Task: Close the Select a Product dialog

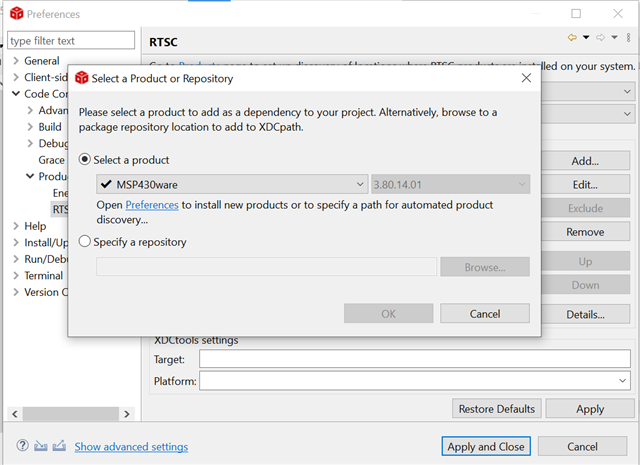Action: pyautogui.click(x=526, y=78)
